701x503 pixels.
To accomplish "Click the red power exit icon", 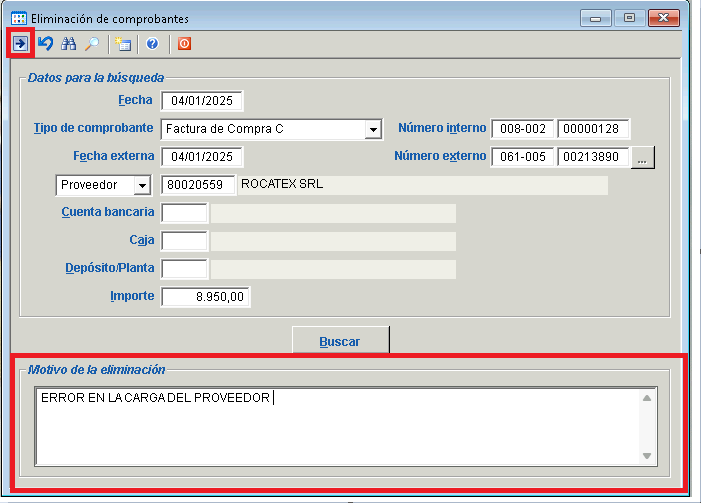I will (x=184, y=44).
